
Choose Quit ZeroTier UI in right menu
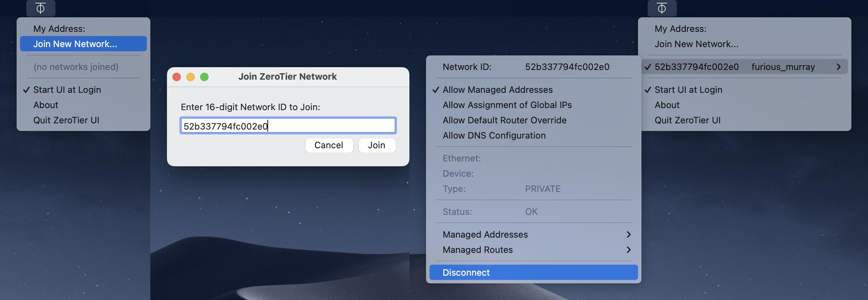click(x=687, y=120)
